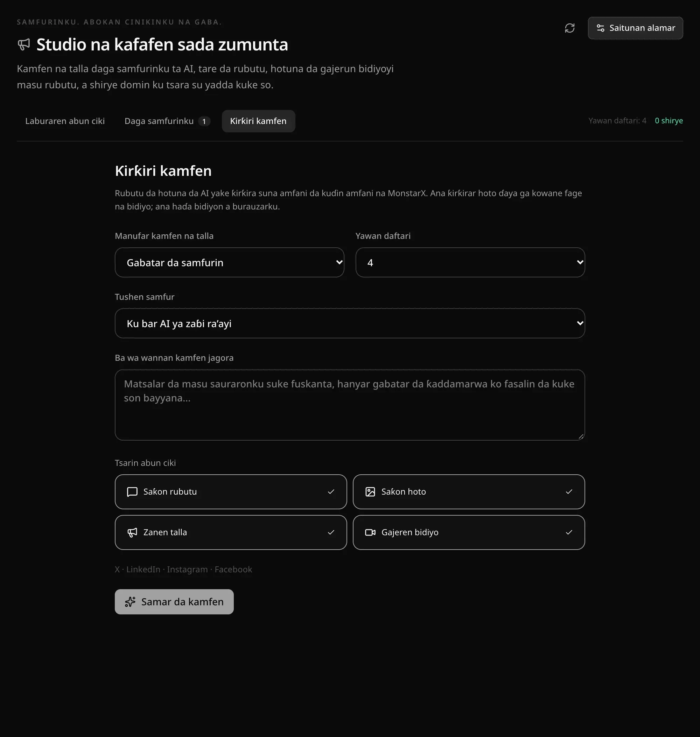Image resolution: width=700 pixels, height=737 pixels.
Task: Click the campaign description text area
Action: [350, 405]
